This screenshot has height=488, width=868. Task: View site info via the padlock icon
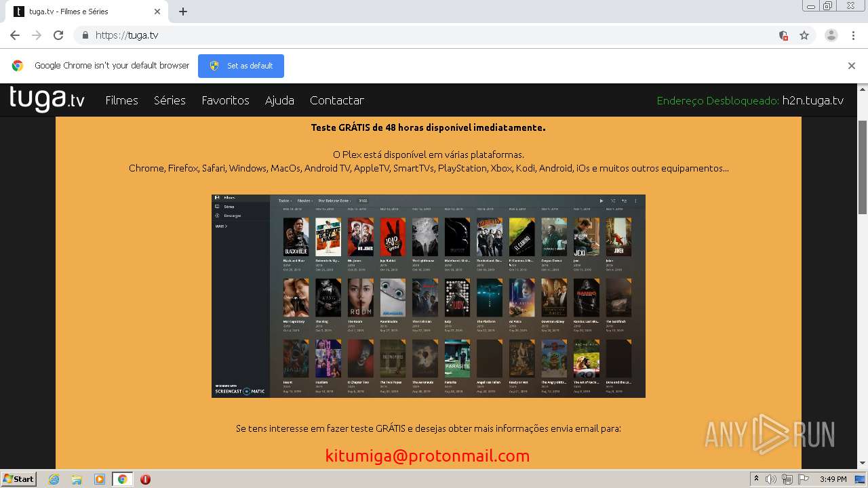point(85,35)
